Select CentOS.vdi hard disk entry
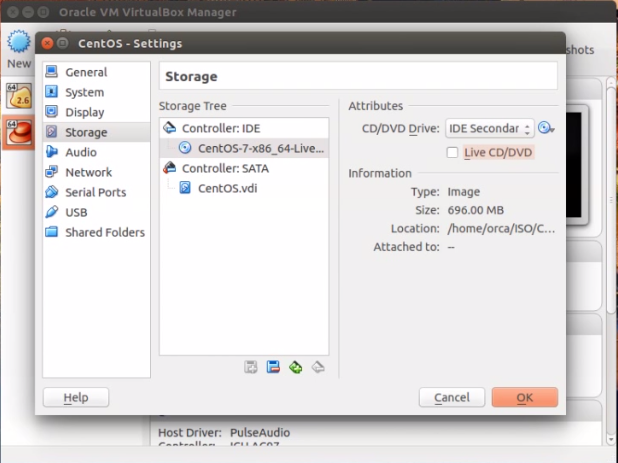618x463 pixels. [x=244, y=188]
